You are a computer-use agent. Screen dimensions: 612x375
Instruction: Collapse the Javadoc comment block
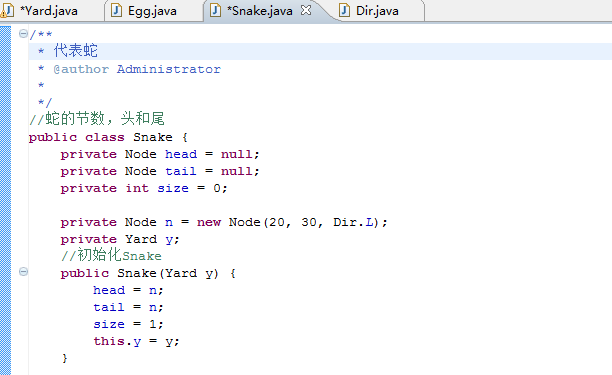pyautogui.click(x=23, y=34)
